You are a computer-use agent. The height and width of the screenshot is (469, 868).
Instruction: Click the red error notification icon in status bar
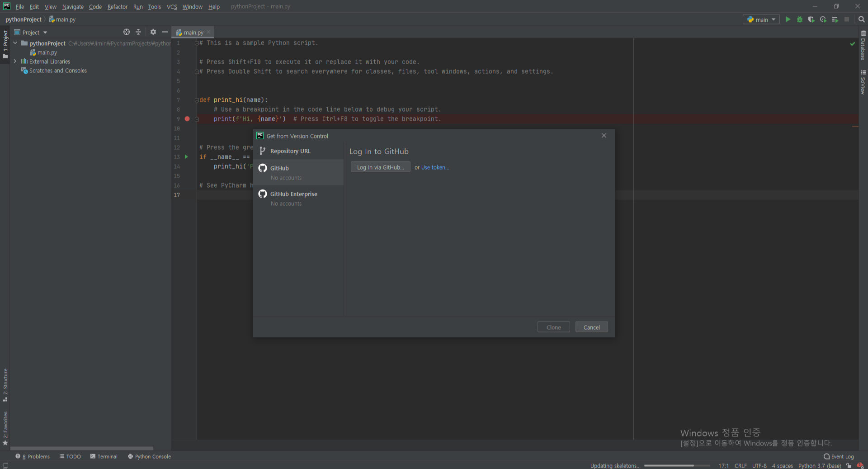coord(860,465)
